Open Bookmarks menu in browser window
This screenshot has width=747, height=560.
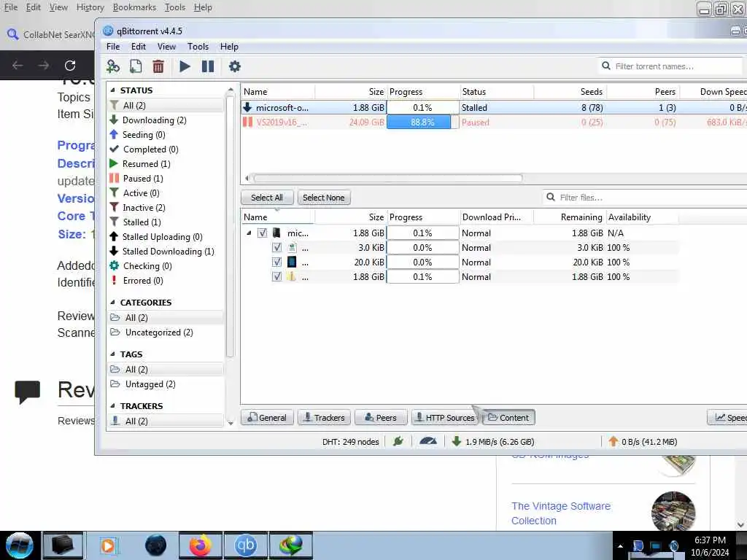(x=134, y=7)
